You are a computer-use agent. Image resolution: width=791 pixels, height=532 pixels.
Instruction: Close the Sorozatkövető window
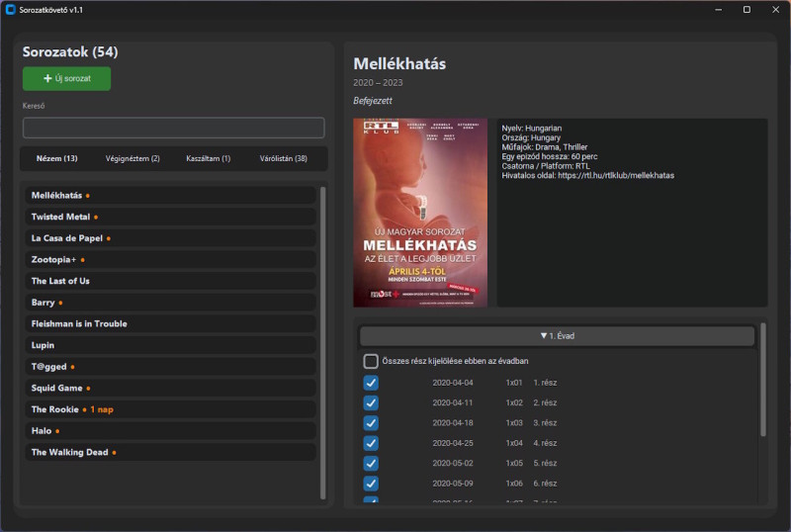coord(775,10)
